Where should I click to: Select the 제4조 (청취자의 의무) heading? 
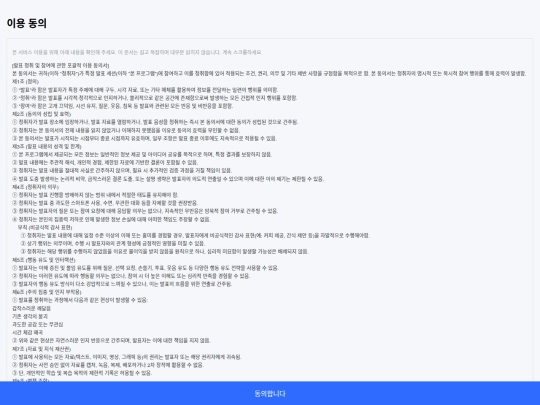coord(35,187)
